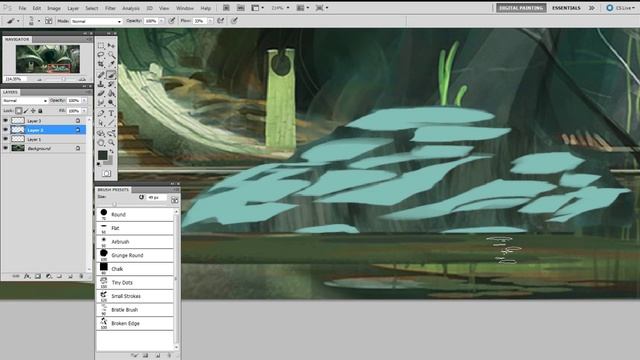Select the History Brush tool
This screenshot has width=640, height=360.
(x=111, y=84)
